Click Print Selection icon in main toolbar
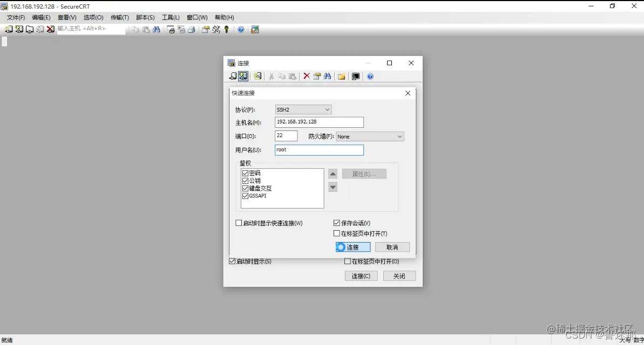Screen dimensions: 644x345 click(x=181, y=30)
